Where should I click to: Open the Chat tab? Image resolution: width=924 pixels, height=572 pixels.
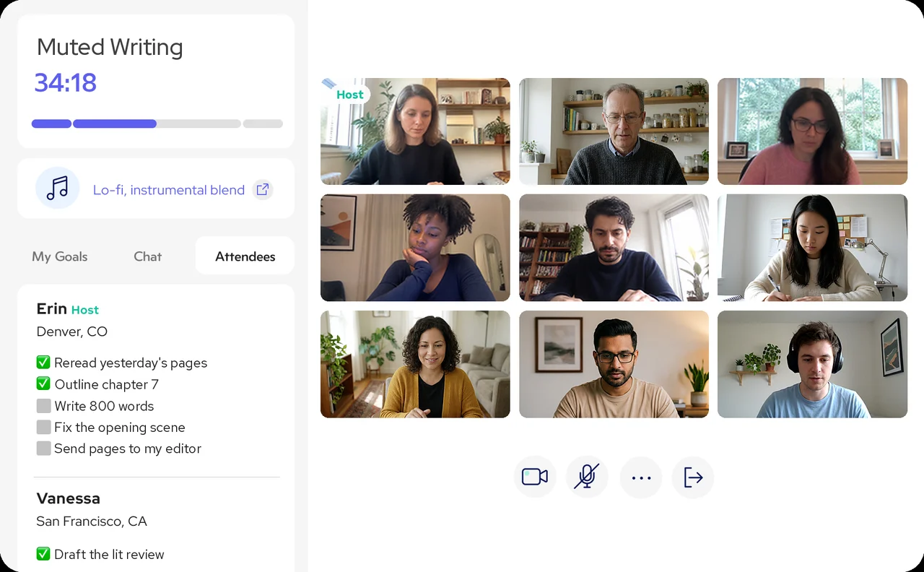[x=148, y=256]
